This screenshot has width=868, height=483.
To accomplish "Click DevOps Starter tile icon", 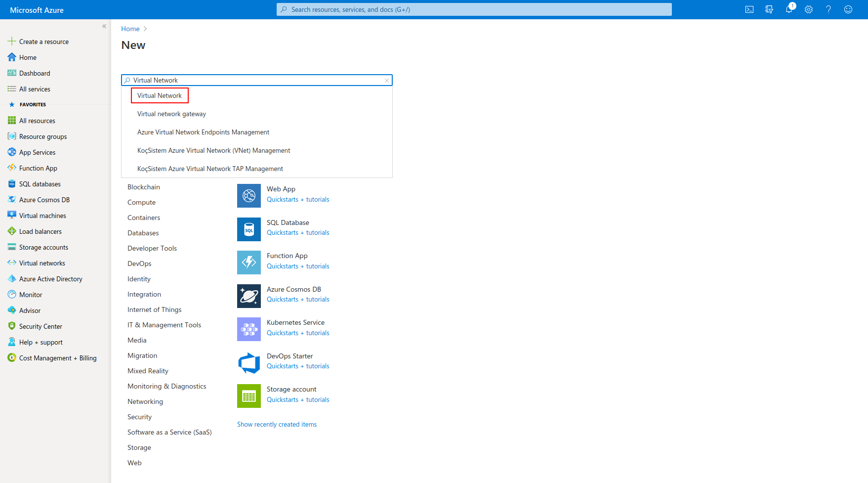I will pos(249,363).
